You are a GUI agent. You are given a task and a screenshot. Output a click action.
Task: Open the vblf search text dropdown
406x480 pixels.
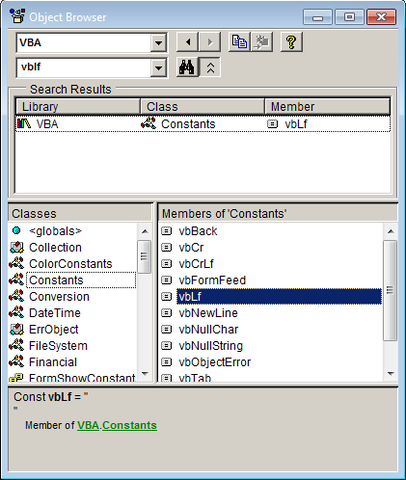tap(158, 68)
